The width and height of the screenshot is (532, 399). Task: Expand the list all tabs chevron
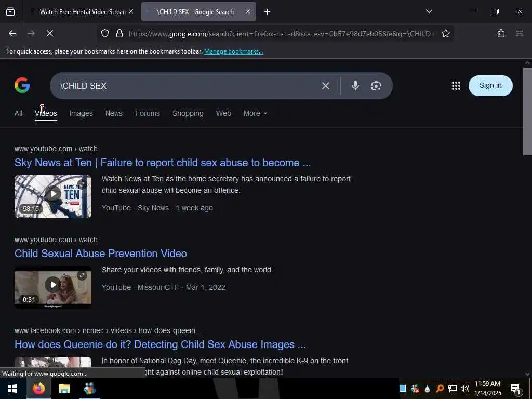click(x=429, y=11)
